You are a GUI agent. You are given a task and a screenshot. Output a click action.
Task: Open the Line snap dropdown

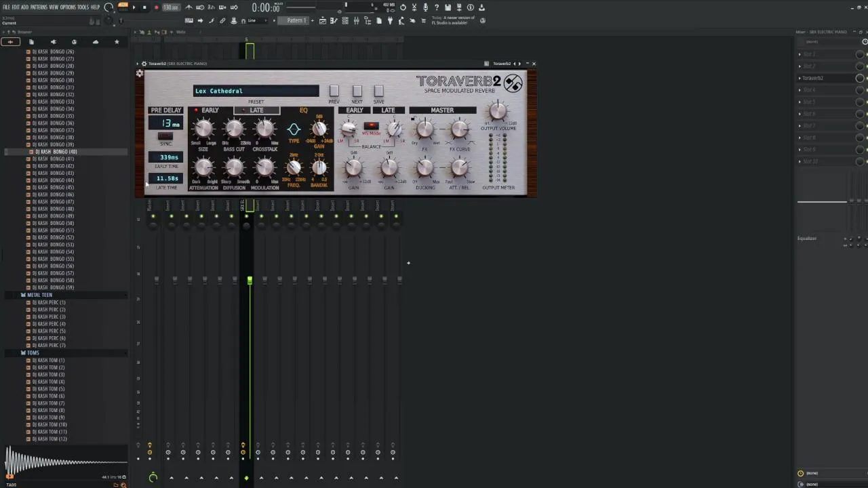click(x=258, y=20)
